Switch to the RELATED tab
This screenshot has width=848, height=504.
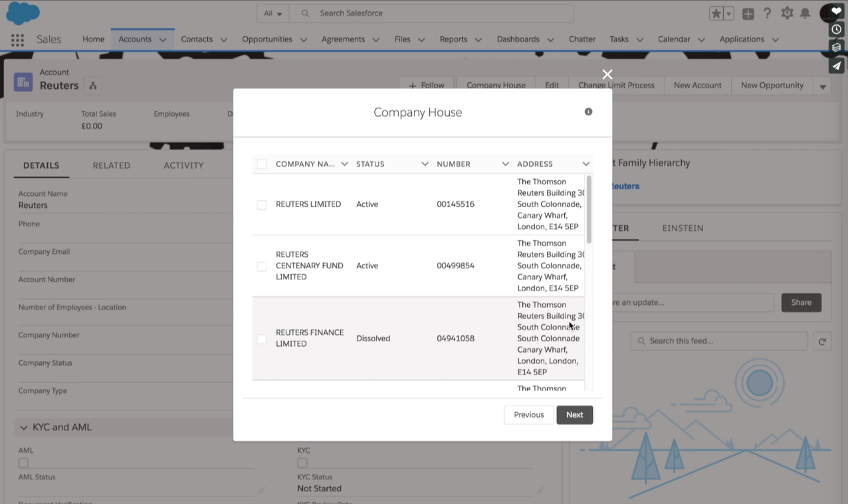pyautogui.click(x=112, y=165)
